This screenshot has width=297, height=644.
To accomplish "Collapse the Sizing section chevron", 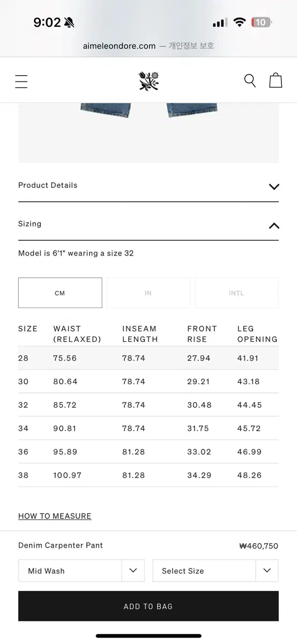I will coord(274,225).
